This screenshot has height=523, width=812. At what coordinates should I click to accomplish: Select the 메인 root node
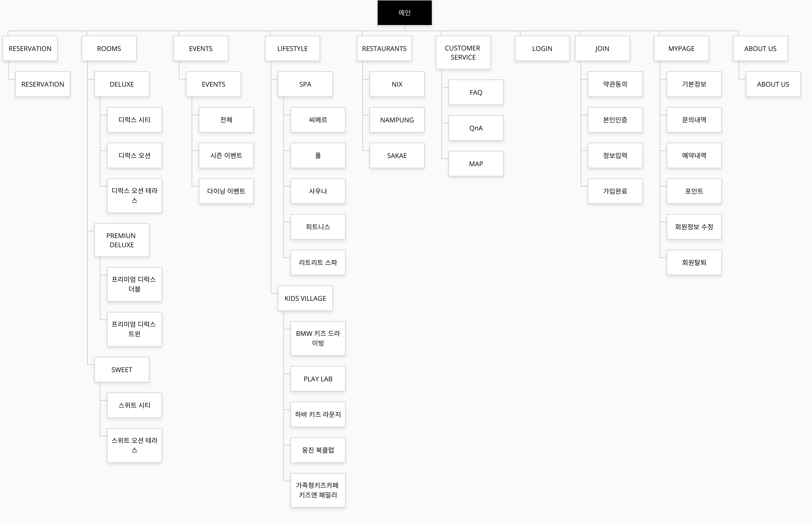coord(404,12)
